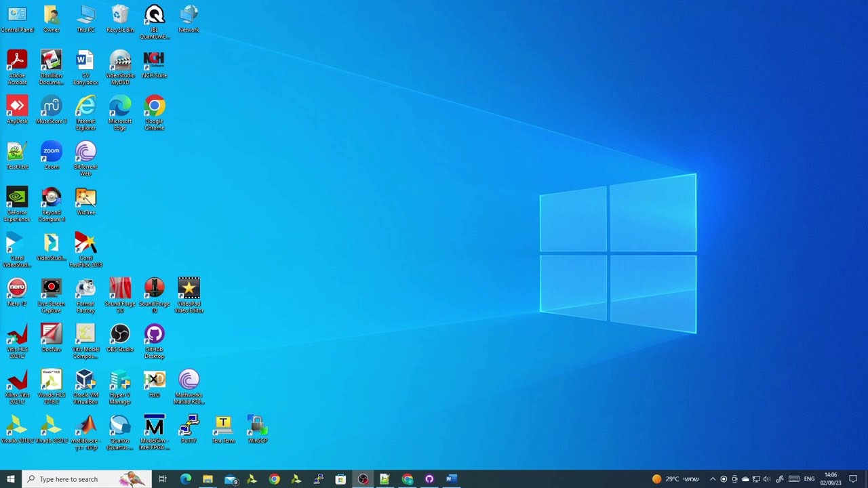868x488 pixels.
Task: Open the Oracle VM VirtualBox shortcut
Action: coord(85,386)
